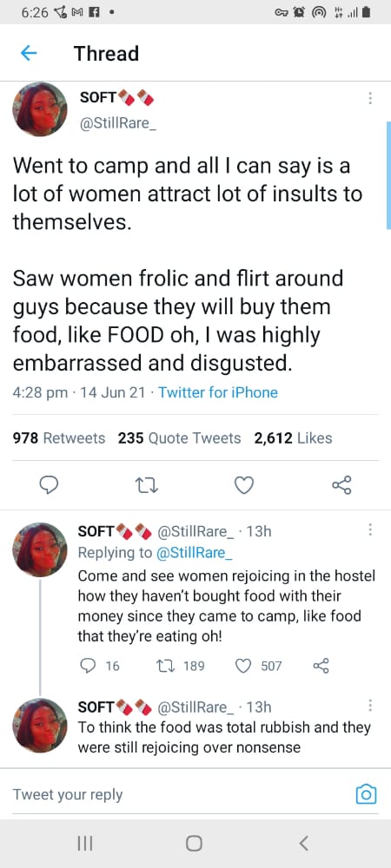Tap the back arrow next to Thread
The width and height of the screenshot is (391, 868).
click(29, 53)
